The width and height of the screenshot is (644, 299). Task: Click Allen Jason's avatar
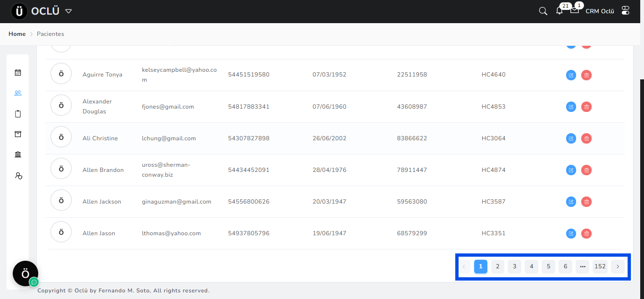(61, 232)
